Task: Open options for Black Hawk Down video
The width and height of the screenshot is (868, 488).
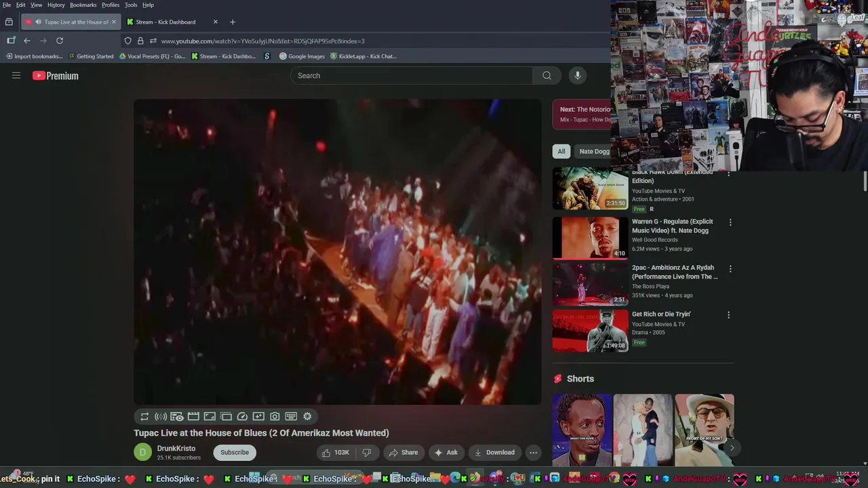Action: pyautogui.click(x=729, y=174)
